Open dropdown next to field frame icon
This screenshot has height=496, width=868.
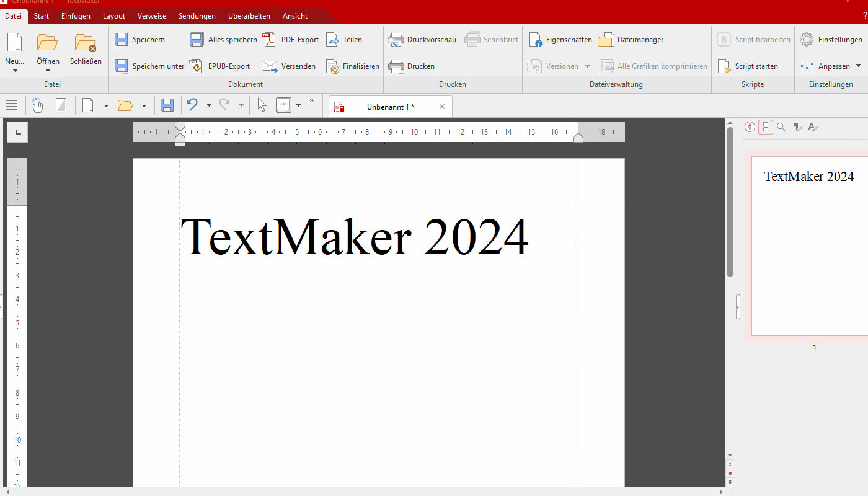click(x=298, y=105)
